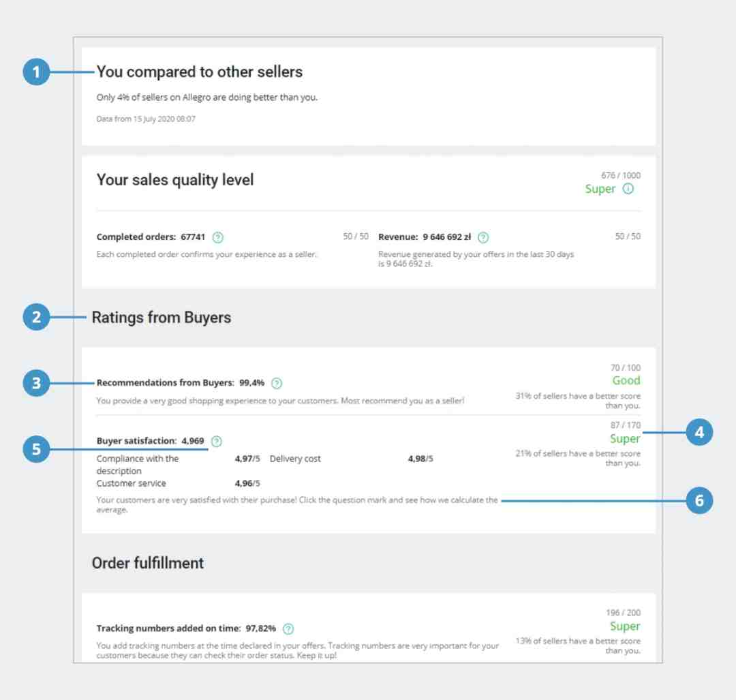The height and width of the screenshot is (700, 736).
Task: Click annotation marker number 4
Action: tap(699, 432)
